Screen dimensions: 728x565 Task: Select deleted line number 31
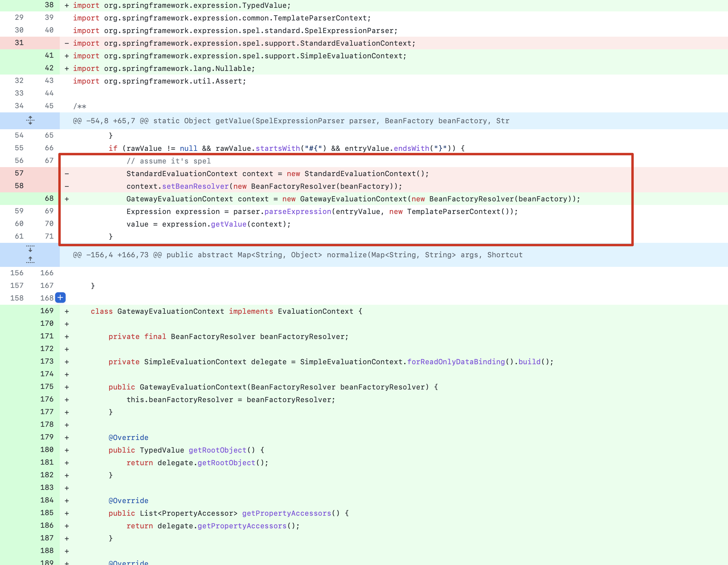pyautogui.click(x=19, y=43)
